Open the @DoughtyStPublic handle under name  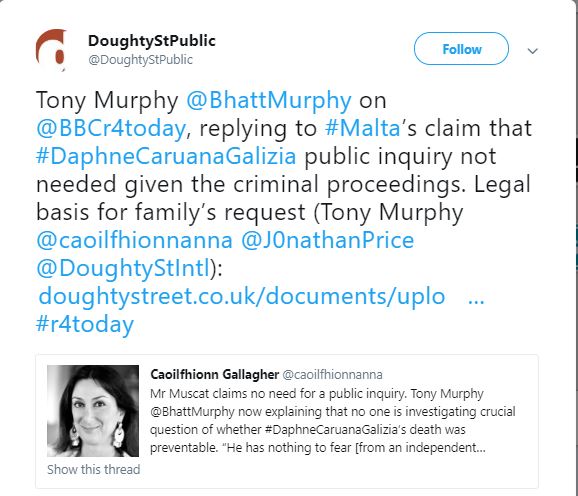coord(140,59)
